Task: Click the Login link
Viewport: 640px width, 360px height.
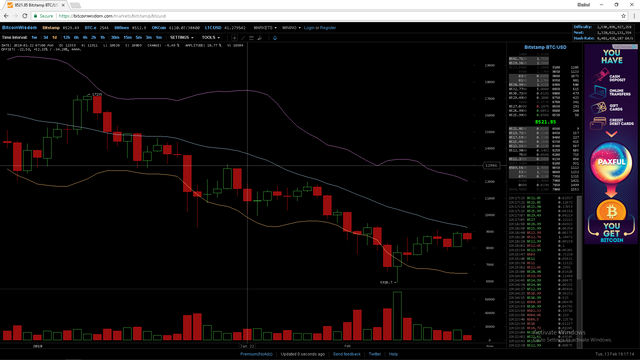Action: click(x=309, y=28)
